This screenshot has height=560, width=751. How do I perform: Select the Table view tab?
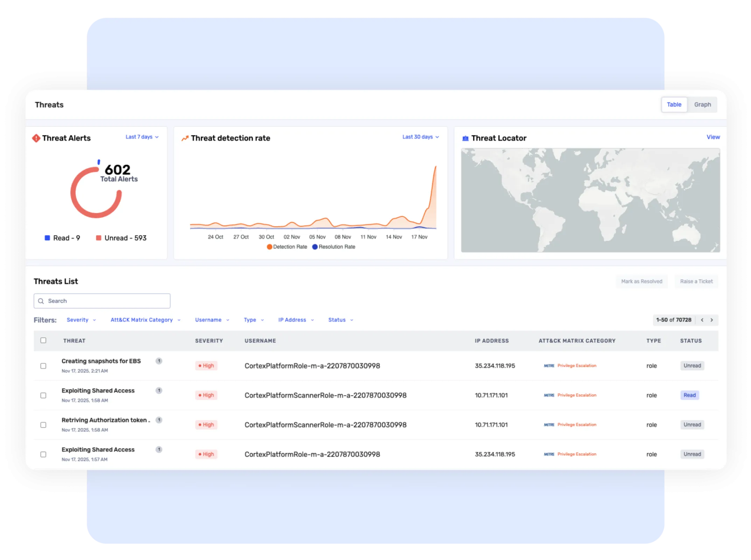click(674, 105)
